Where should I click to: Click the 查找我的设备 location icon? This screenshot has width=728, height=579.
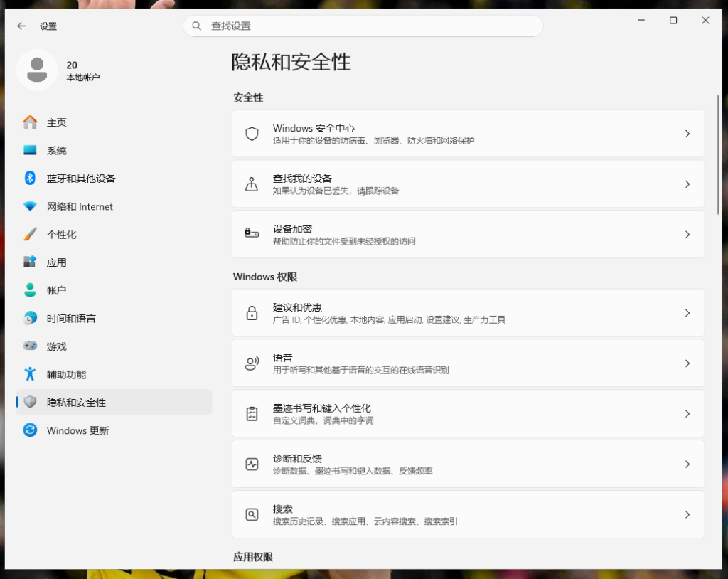click(x=252, y=184)
